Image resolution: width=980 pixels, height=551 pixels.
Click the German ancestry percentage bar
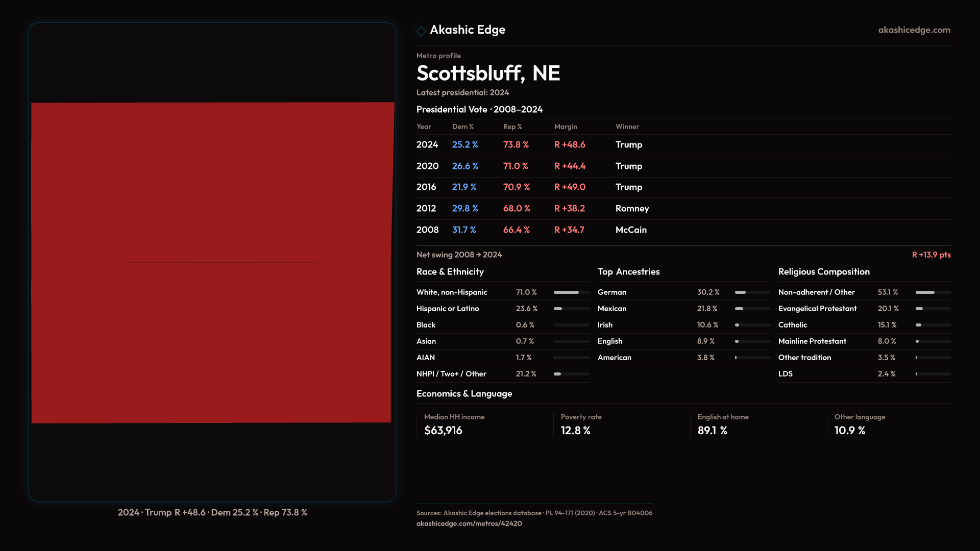pyautogui.click(x=752, y=292)
